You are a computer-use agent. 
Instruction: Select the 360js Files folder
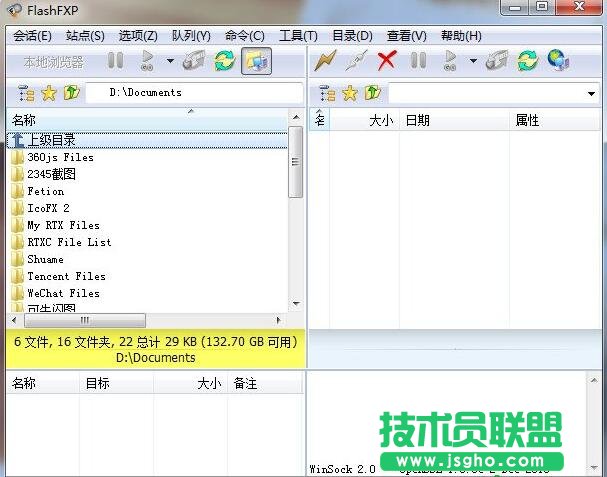pyautogui.click(x=60, y=157)
